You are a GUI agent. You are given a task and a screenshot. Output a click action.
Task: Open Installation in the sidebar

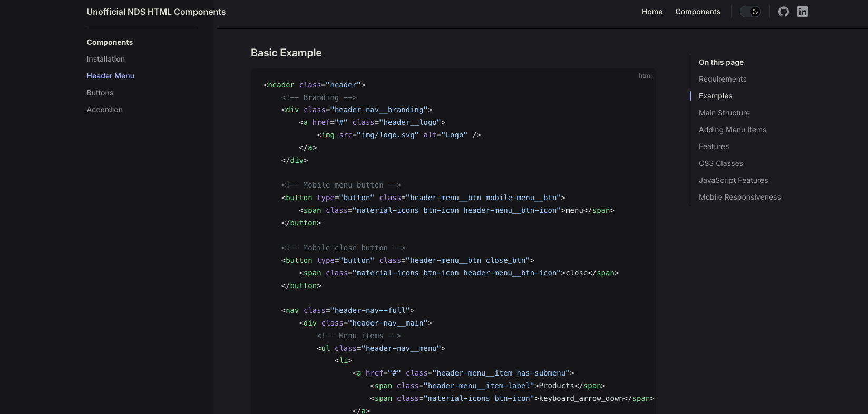click(x=106, y=59)
